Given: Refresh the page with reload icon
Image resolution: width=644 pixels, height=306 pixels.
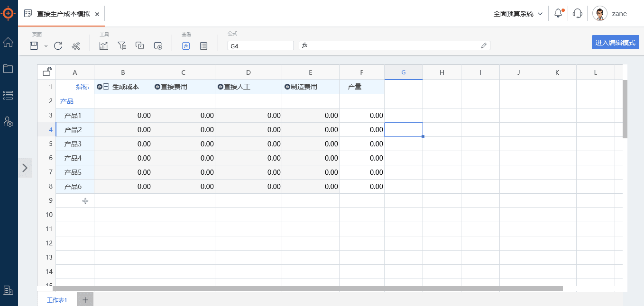Looking at the screenshot, I should point(58,45).
